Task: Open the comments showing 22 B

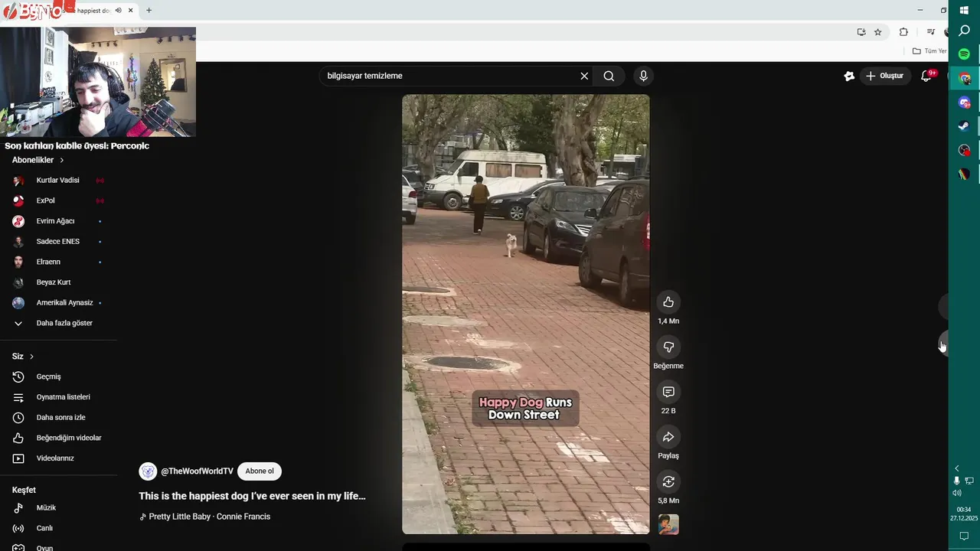Action: tap(668, 392)
